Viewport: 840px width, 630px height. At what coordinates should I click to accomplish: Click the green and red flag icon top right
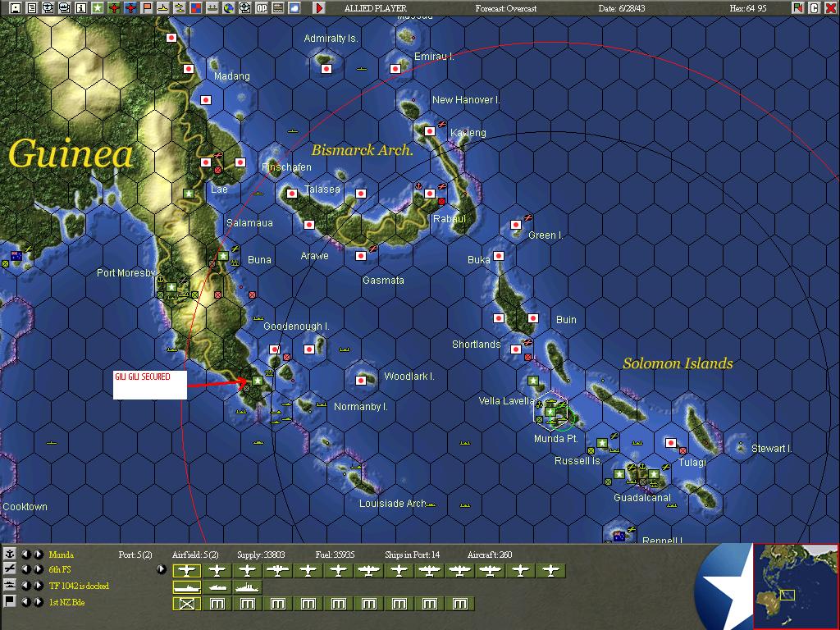798,8
